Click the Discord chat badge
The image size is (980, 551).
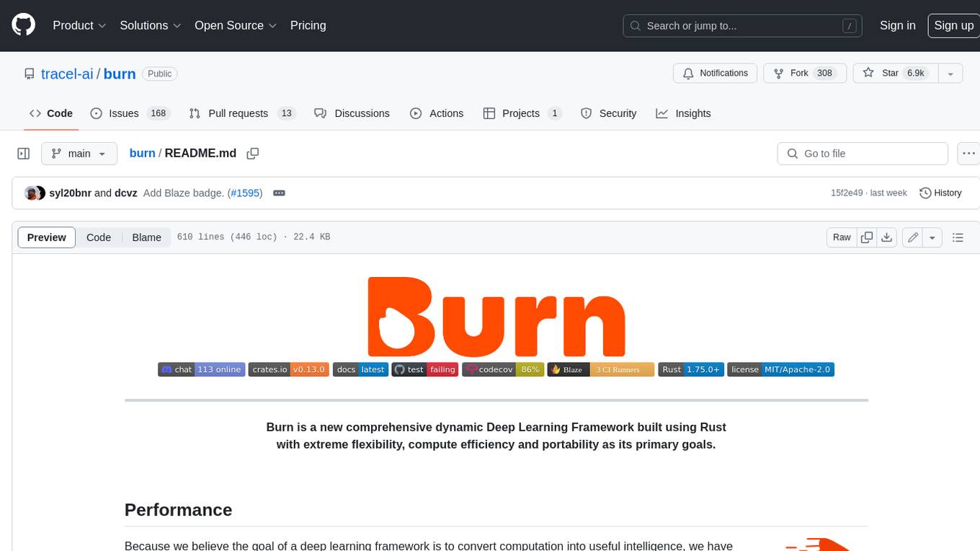[x=202, y=369]
